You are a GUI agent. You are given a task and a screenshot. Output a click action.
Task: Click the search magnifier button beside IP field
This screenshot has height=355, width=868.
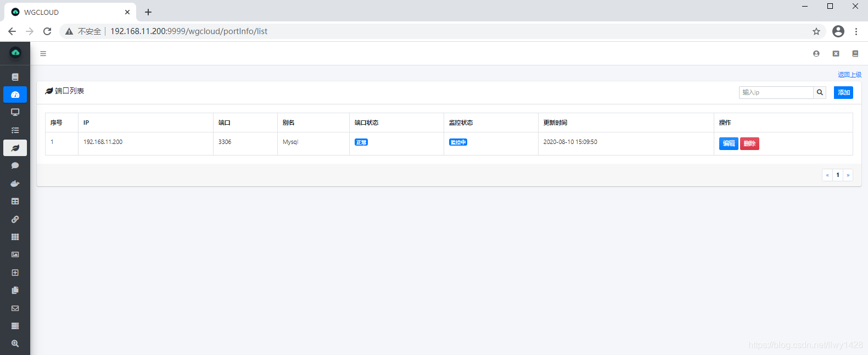point(820,92)
